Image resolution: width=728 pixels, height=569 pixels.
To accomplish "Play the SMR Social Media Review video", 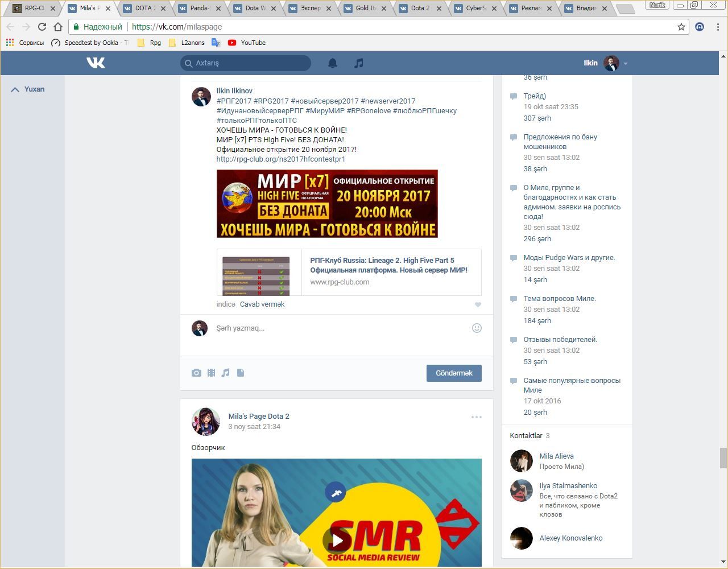I will [337, 540].
